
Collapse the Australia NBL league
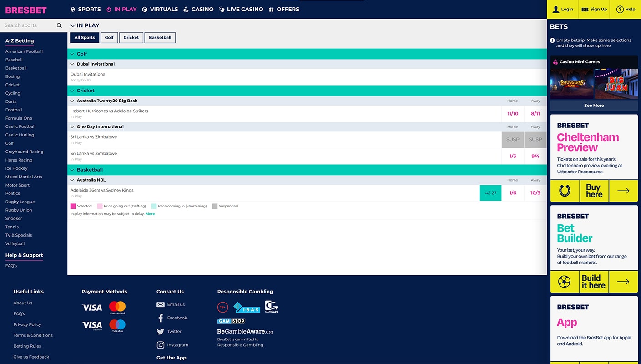[72, 180]
